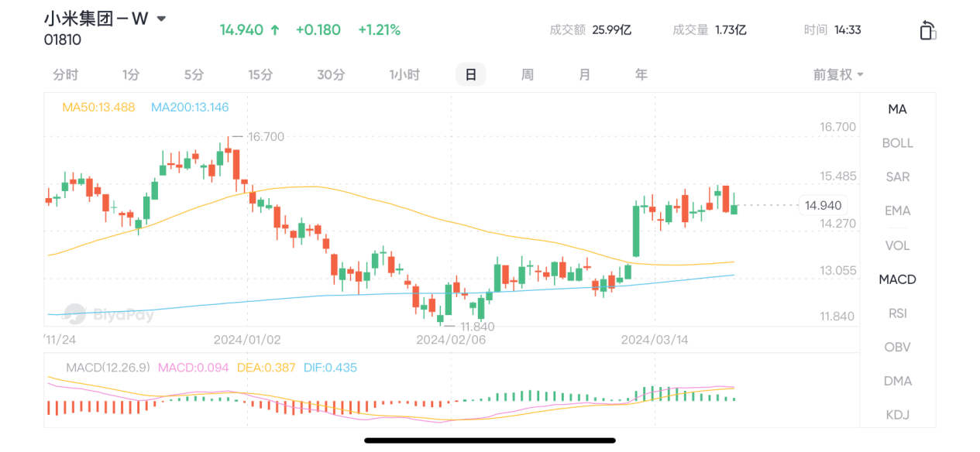This screenshot has height=452, width=980.
Task: Switch to the 1分 interval
Action: click(131, 75)
